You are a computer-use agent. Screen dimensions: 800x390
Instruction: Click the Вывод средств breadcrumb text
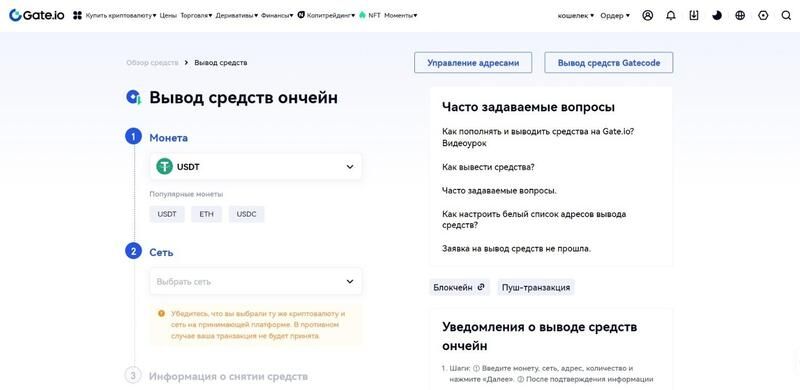(220, 63)
